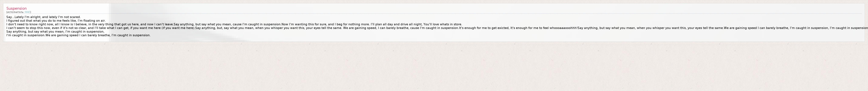Click the phrase "Now I'm wanting this for sure"
Screen dimensions: 868x91
(301, 24)
